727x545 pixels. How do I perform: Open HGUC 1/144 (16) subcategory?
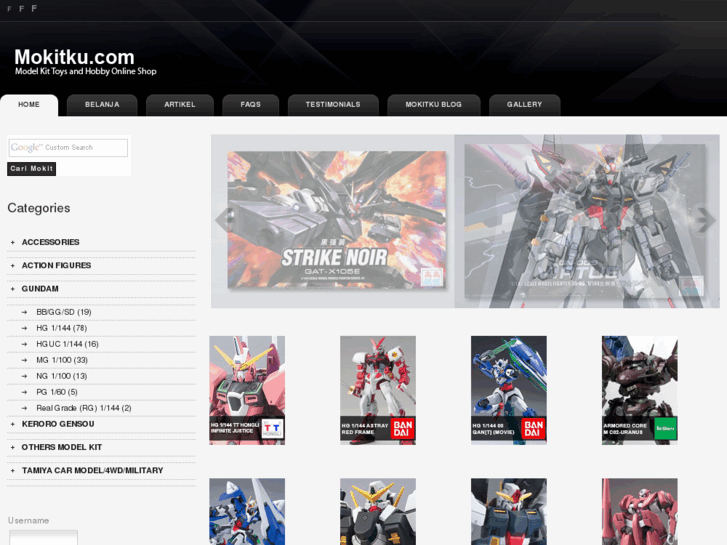(67, 344)
